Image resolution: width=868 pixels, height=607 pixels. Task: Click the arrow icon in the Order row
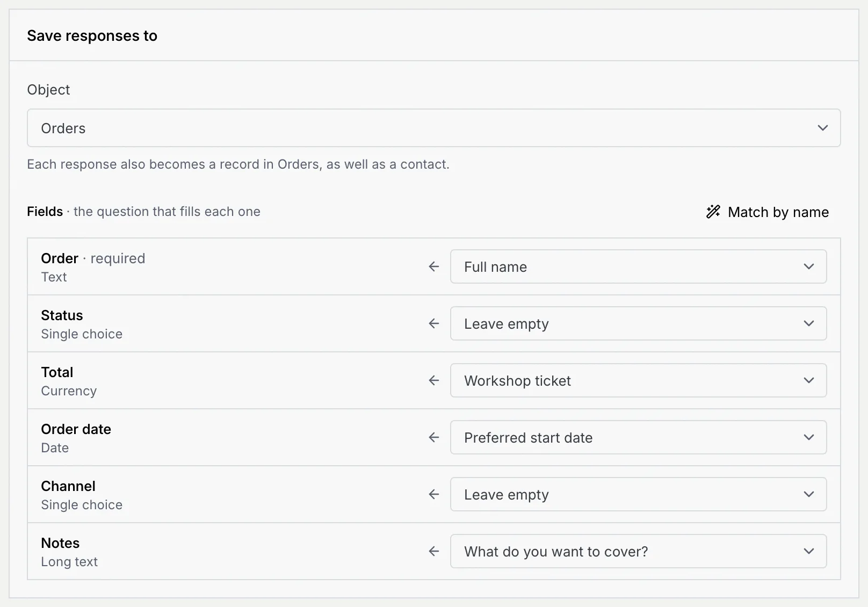coord(434,266)
